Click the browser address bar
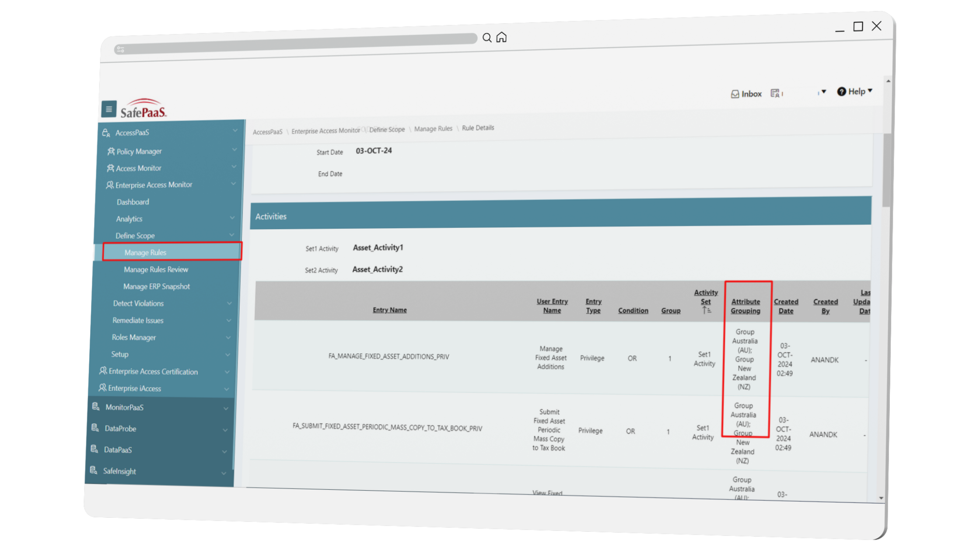 (296, 44)
